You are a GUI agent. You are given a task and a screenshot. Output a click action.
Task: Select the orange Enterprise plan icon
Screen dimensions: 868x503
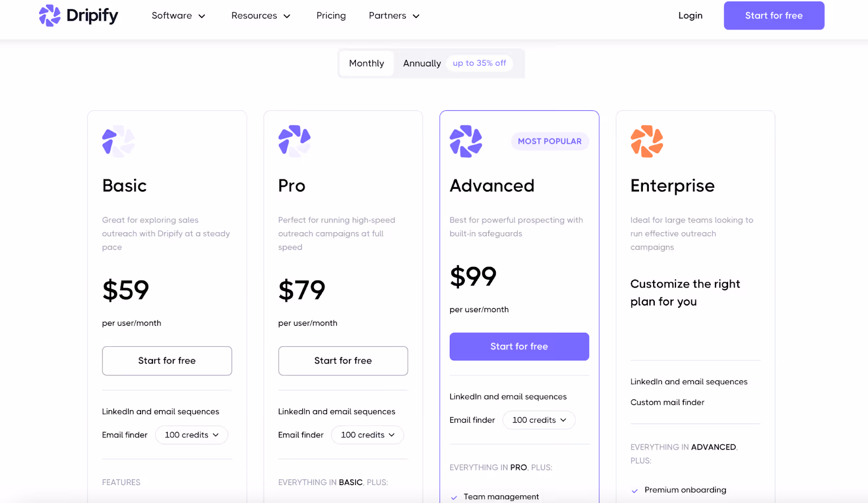tap(646, 141)
